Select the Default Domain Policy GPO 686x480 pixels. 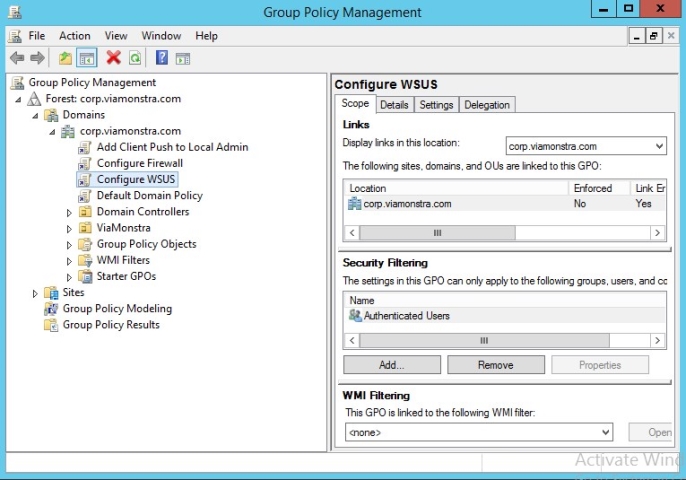point(149,195)
